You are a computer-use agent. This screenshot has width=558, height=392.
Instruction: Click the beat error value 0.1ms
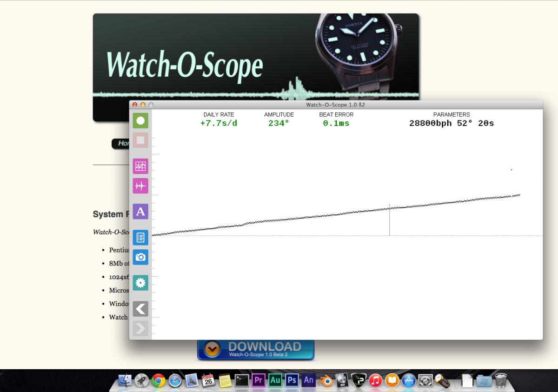click(x=336, y=123)
